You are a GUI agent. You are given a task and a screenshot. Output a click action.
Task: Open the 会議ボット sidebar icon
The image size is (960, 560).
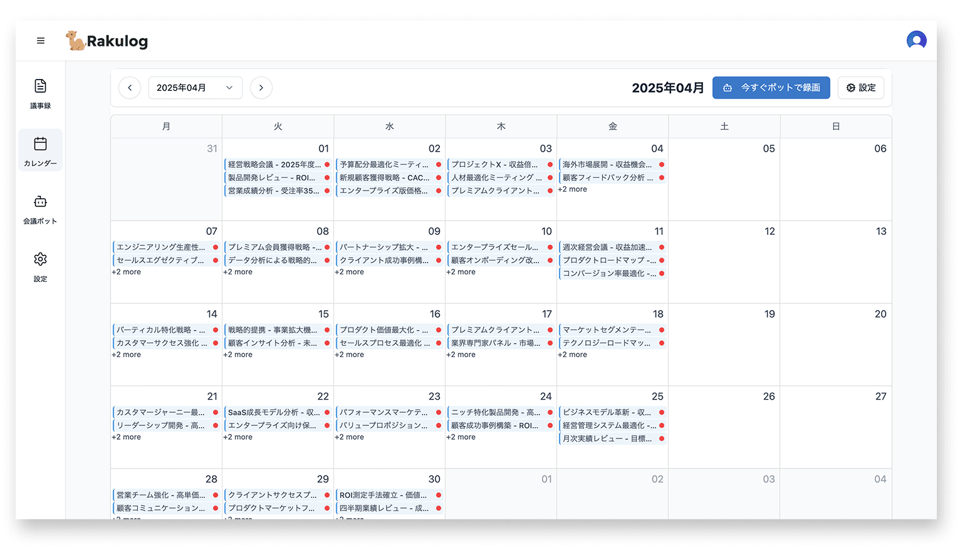[41, 209]
